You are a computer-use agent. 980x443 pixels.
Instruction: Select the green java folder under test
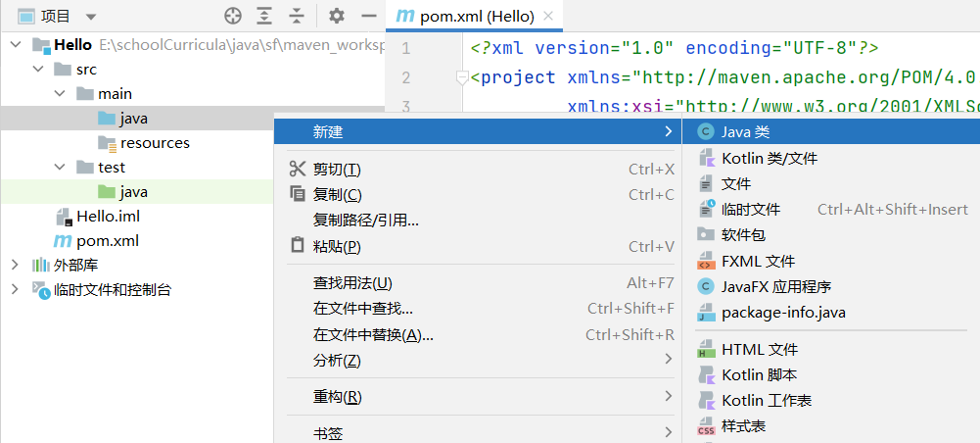click(134, 191)
